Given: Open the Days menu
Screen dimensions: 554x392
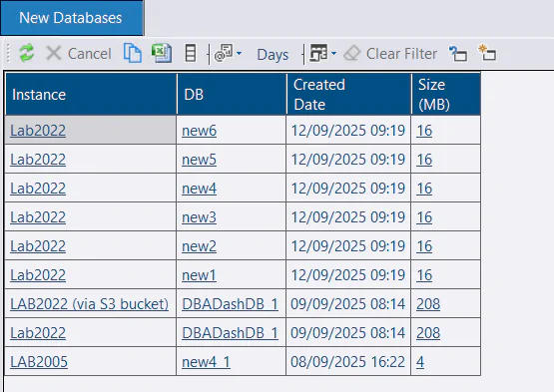Looking at the screenshot, I should pyautogui.click(x=273, y=55).
